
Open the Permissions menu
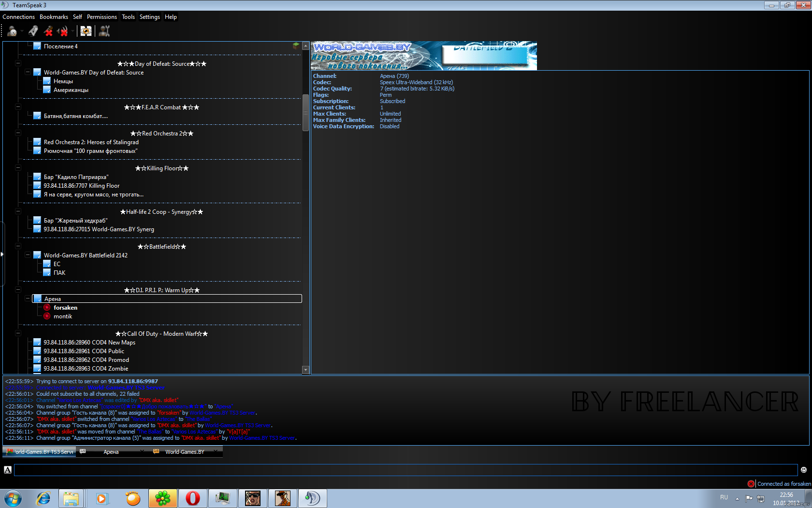pos(102,17)
